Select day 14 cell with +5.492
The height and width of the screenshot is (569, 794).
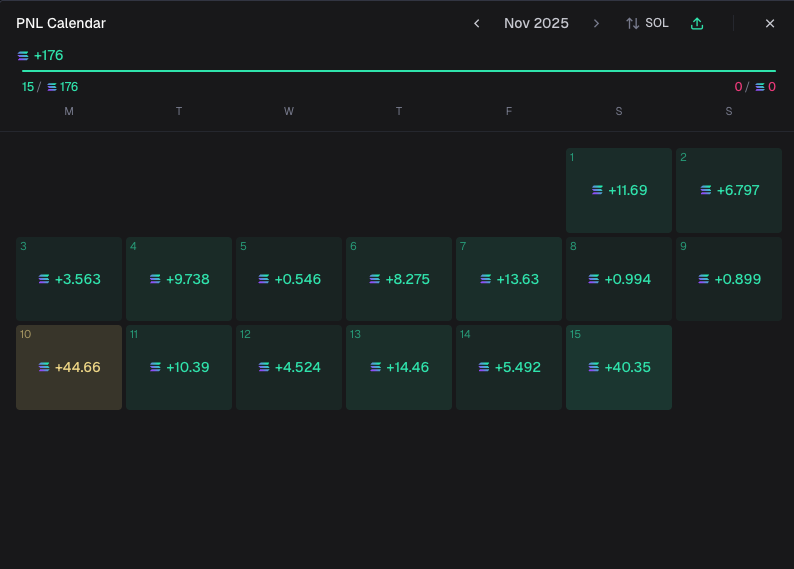pos(509,368)
